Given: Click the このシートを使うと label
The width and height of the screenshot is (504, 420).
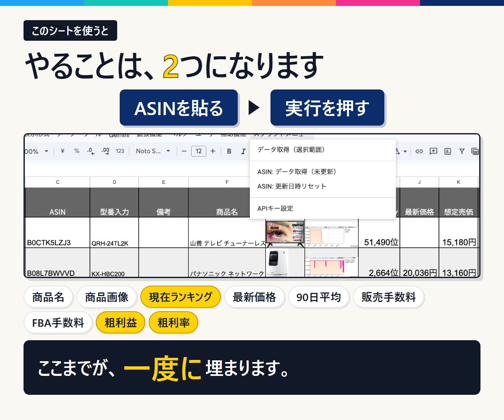Looking at the screenshot, I should 70,30.
